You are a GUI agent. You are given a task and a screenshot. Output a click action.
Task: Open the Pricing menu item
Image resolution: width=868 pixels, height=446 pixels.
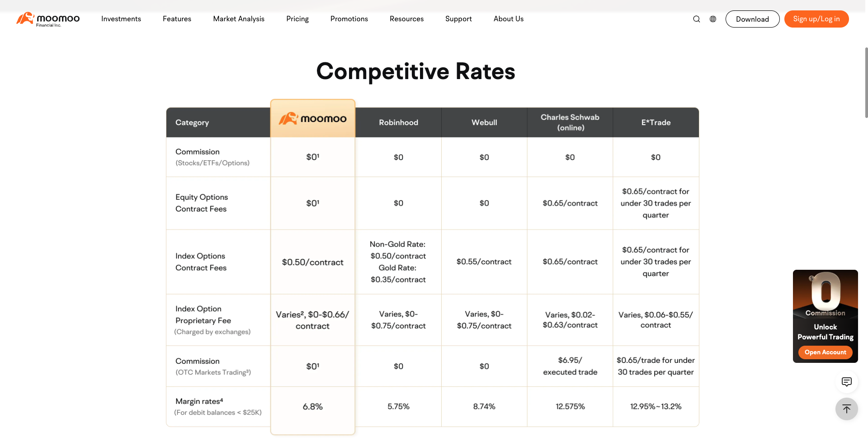click(297, 19)
